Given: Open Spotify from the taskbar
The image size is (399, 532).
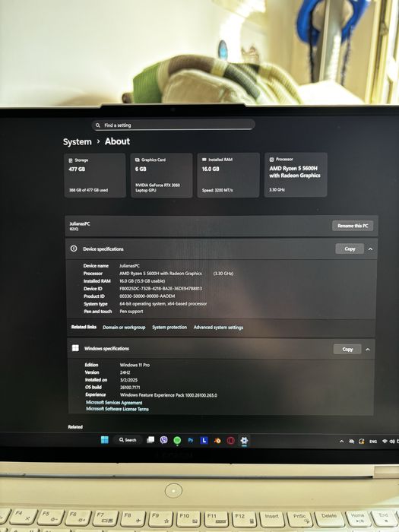Looking at the screenshot, I should [x=177, y=440].
